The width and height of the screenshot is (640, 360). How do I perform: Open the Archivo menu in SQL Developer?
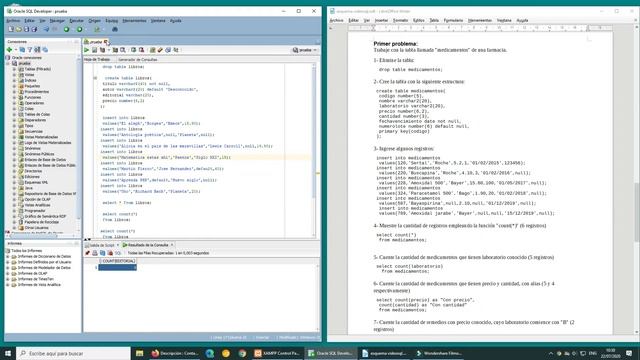(x=13, y=20)
